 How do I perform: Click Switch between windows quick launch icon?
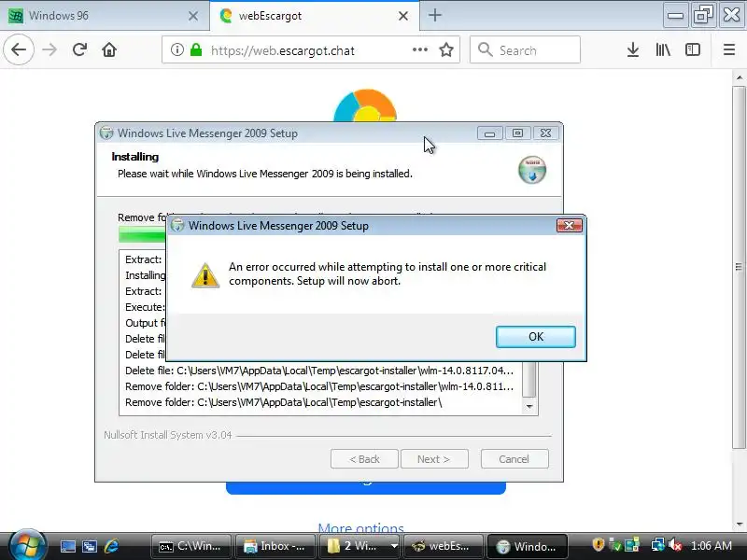click(x=90, y=546)
